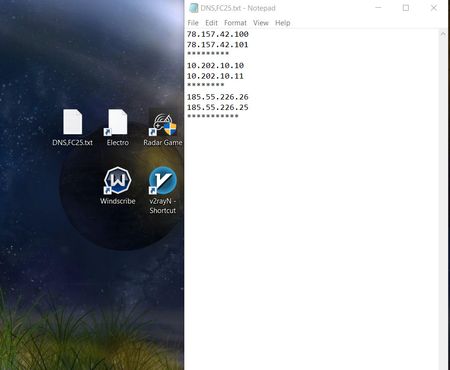Click the Notepad icon in title bar
This screenshot has height=370, width=450.
pyautogui.click(x=193, y=8)
